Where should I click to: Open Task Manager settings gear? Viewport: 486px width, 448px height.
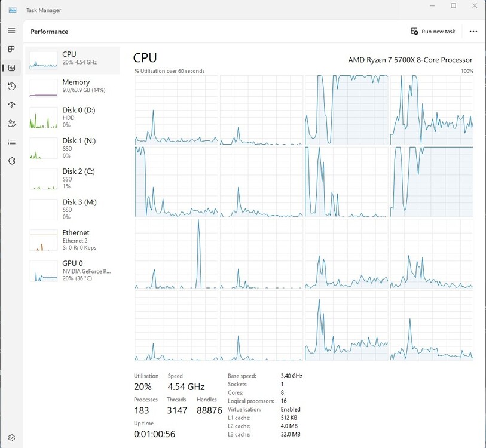11,437
